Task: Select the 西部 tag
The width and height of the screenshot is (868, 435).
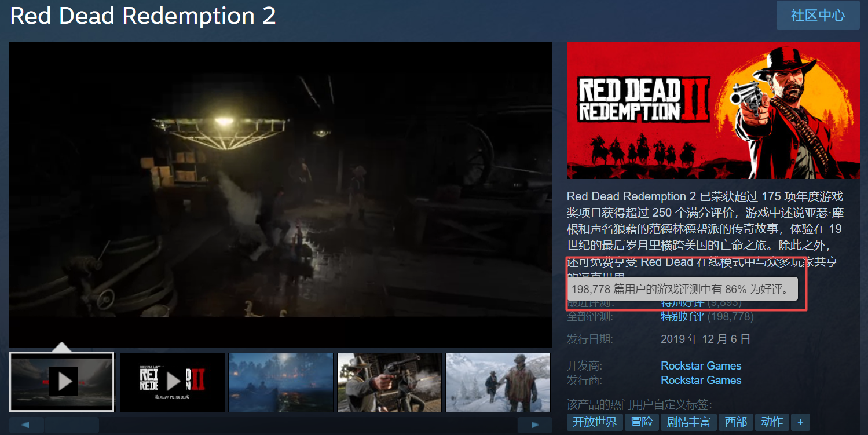Action: (735, 422)
